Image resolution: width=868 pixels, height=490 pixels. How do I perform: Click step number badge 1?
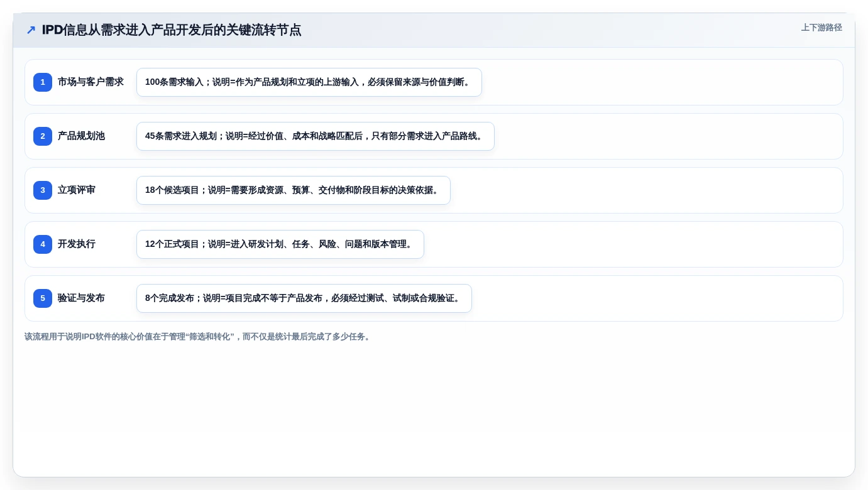click(43, 82)
